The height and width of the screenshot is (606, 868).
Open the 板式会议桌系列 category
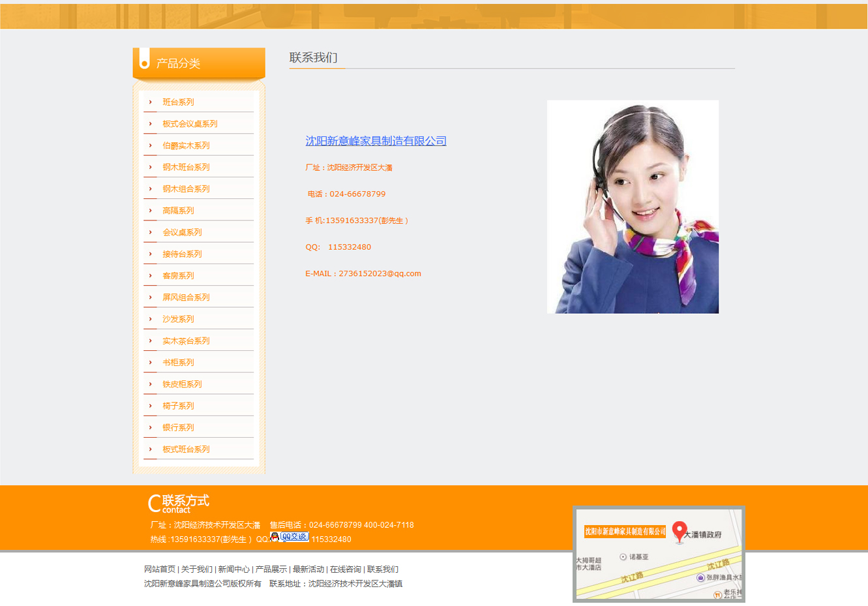point(190,124)
